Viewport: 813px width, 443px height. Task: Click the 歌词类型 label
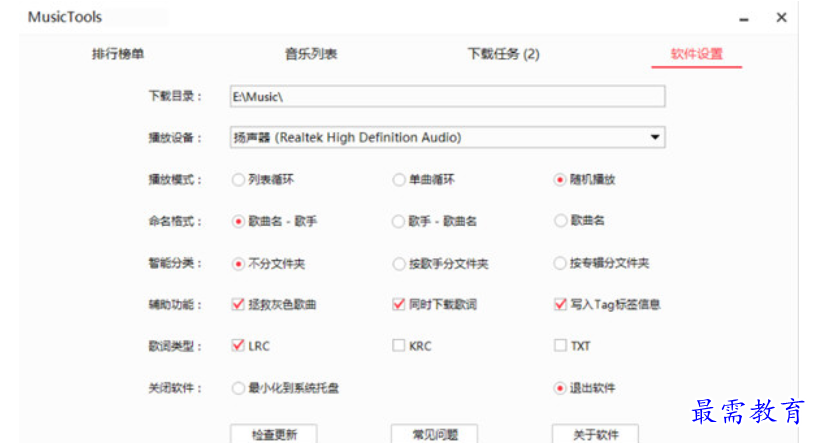[x=175, y=346]
